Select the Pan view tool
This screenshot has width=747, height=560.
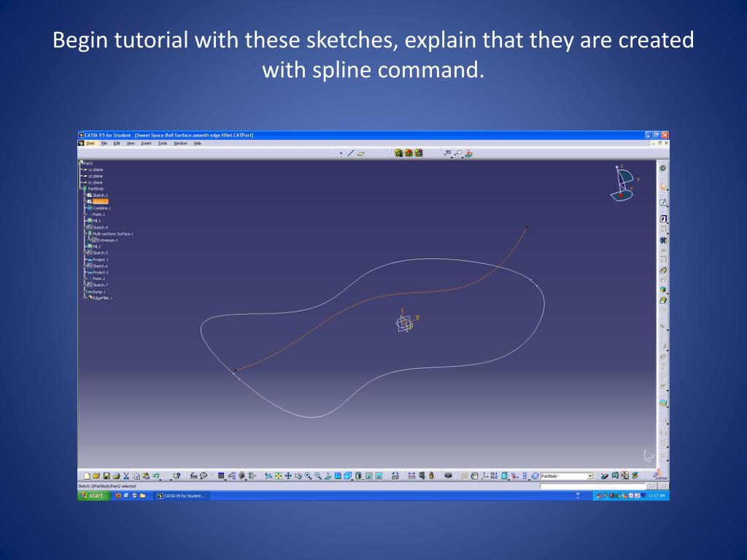tap(288, 475)
